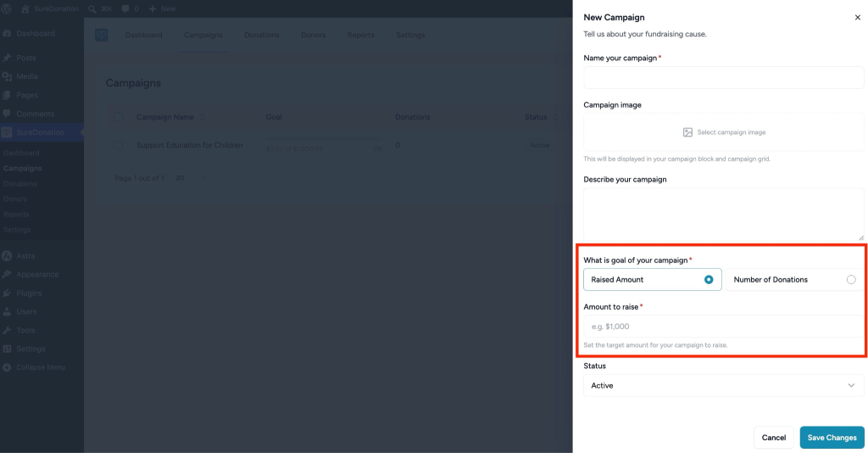Click the Page 1 out of 1 text

[140, 178]
